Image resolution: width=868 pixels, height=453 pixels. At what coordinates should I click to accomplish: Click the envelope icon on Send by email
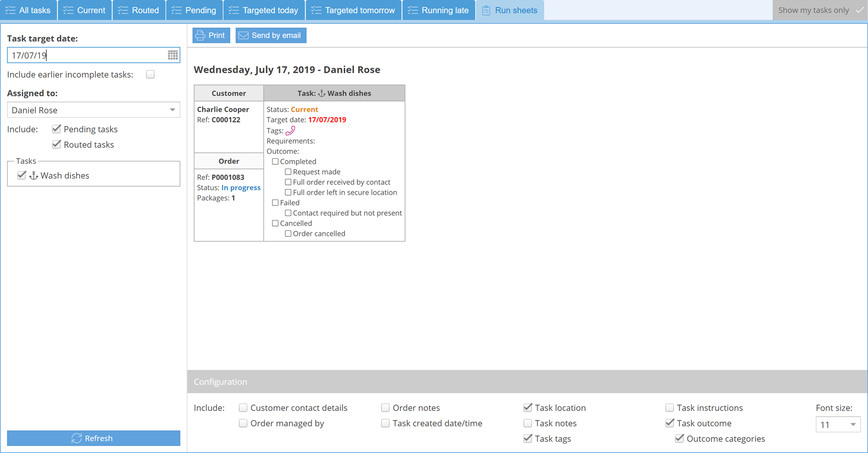click(243, 35)
